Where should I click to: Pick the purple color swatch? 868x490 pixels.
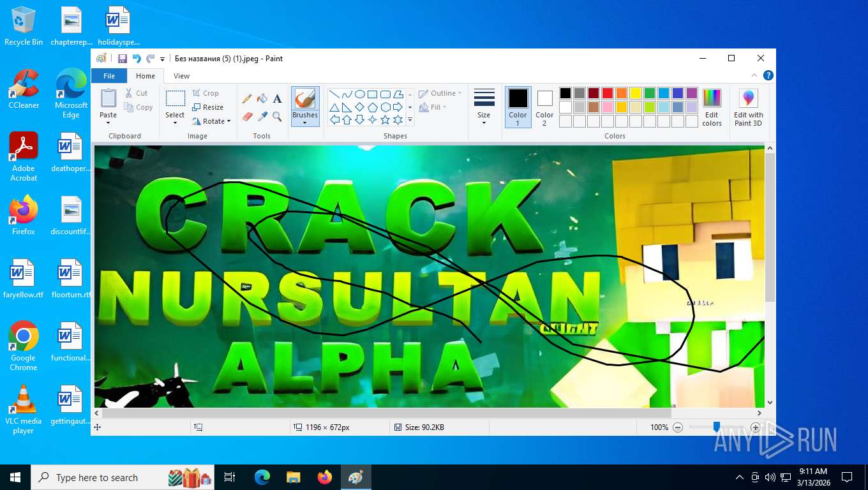coord(692,93)
